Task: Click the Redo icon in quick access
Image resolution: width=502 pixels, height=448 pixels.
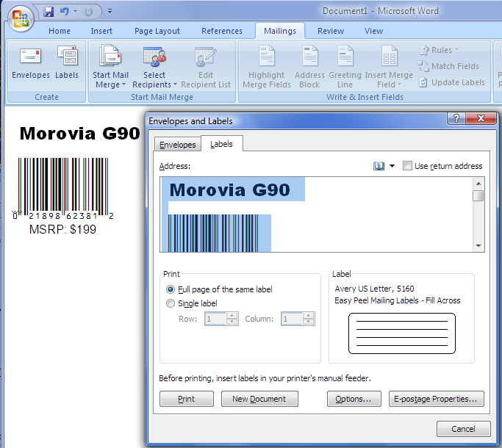Action: click(x=88, y=12)
